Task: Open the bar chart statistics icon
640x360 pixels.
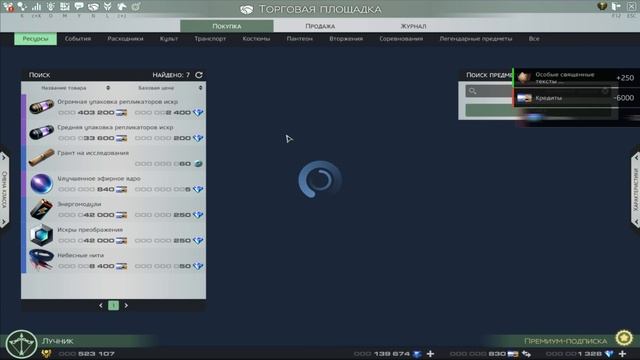Action: tap(36, 7)
